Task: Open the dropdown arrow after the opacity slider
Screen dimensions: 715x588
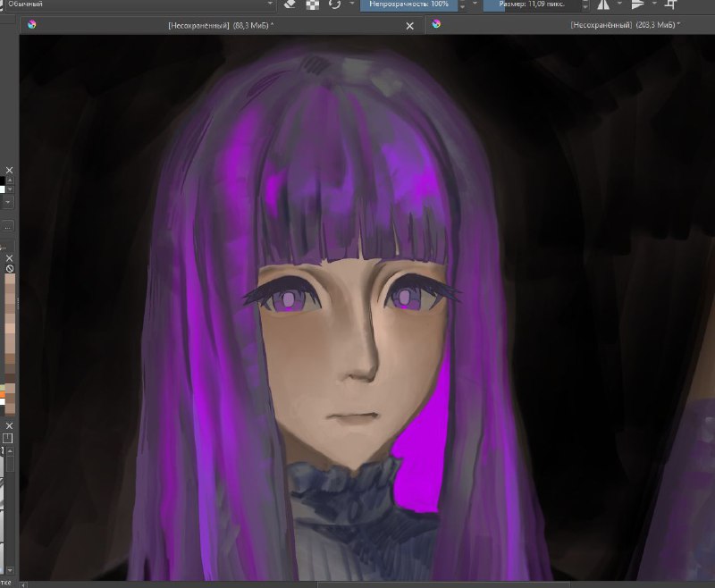Action: 475,4
